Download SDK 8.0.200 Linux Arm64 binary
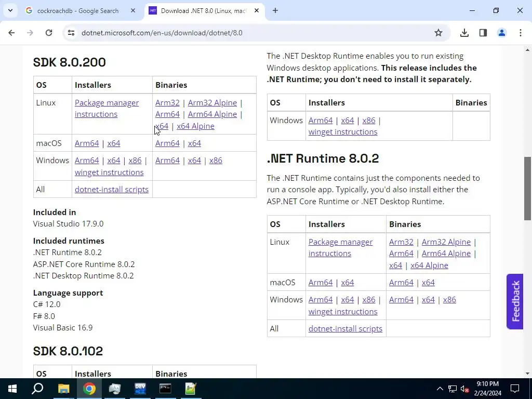The height and width of the screenshot is (399, 532). pos(167,114)
